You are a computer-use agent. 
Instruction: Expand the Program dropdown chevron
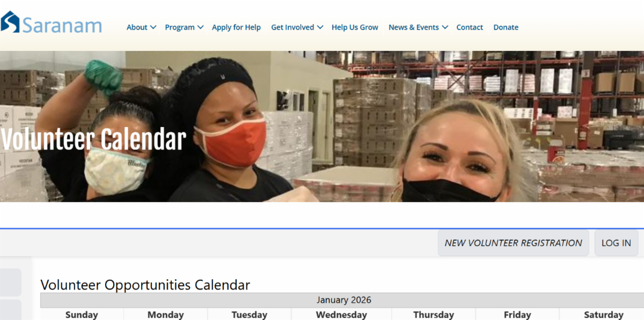coord(200,27)
